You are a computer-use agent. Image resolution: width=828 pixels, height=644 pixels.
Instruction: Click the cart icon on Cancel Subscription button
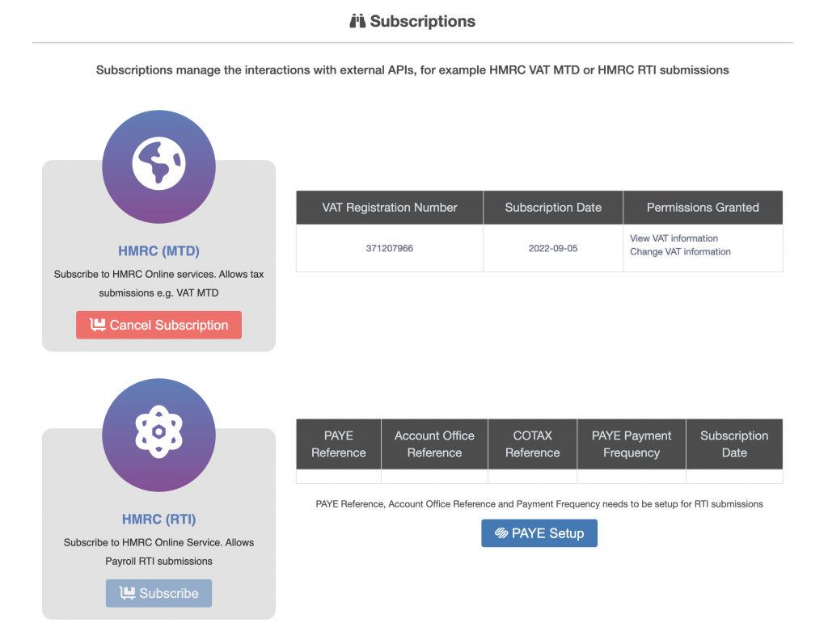click(x=98, y=325)
